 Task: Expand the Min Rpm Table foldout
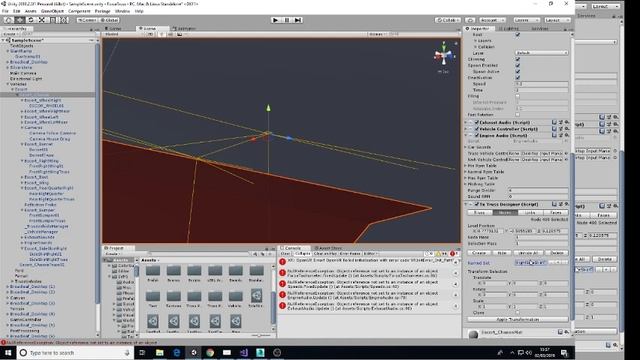click(466, 166)
